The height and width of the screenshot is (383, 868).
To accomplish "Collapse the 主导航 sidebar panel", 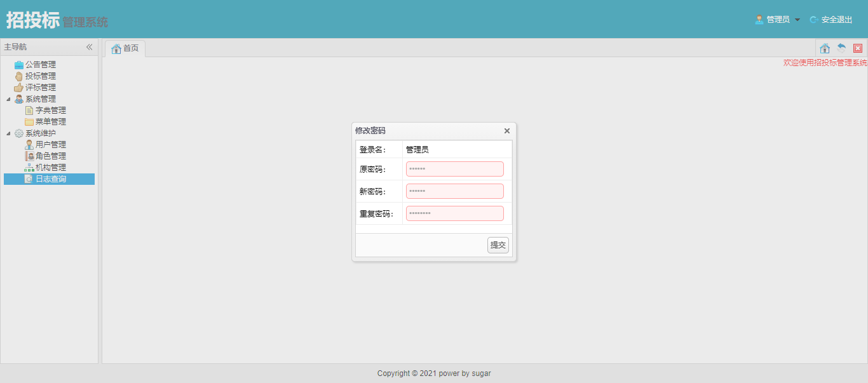I will [90, 47].
